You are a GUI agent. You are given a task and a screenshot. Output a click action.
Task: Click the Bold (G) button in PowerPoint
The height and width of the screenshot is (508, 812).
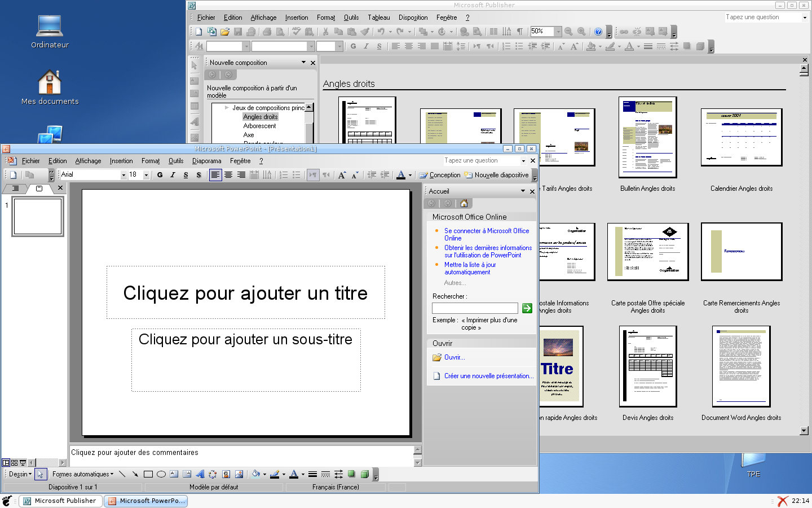(x=160, y=175)
